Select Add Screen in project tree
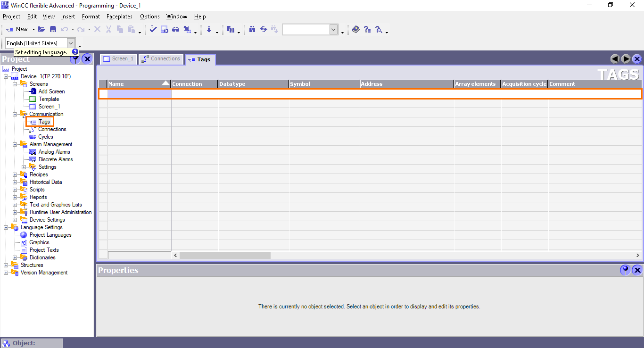This screenshot has width=644, height=348. click(51, 91)
